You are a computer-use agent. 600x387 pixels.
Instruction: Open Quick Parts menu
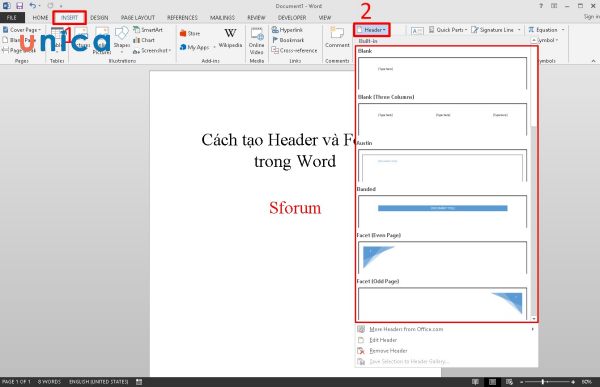click(x=447, y=29)
